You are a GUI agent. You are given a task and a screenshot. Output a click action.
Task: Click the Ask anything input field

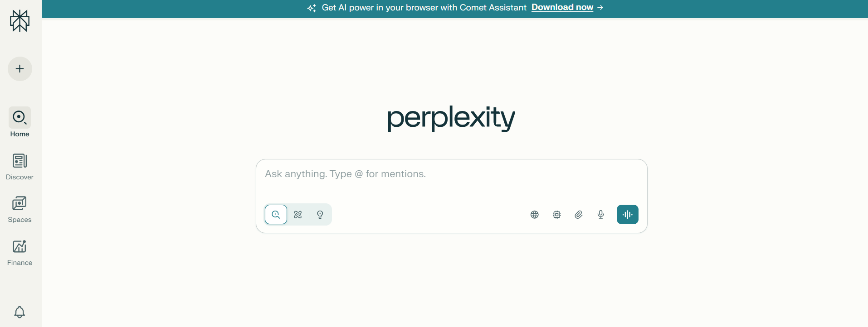(450, 174)
